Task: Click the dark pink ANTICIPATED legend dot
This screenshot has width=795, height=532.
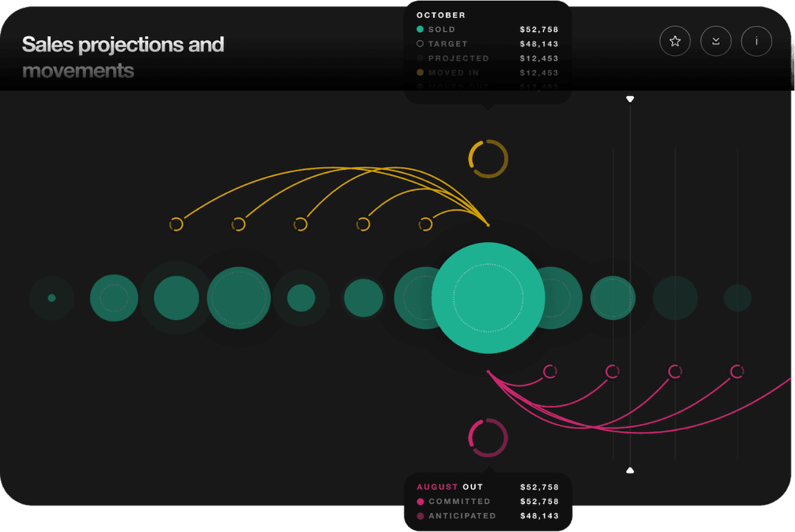Action: (421, 516)
